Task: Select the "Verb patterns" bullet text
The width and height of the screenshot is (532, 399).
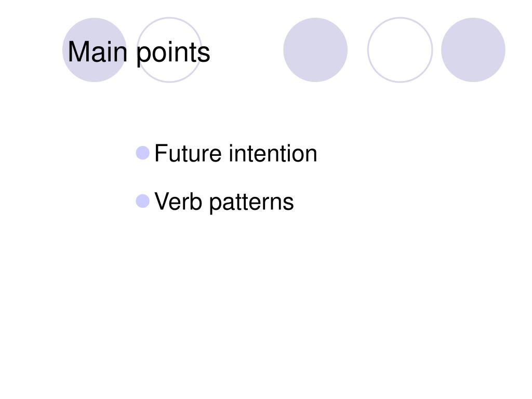Action: (224, 202)
